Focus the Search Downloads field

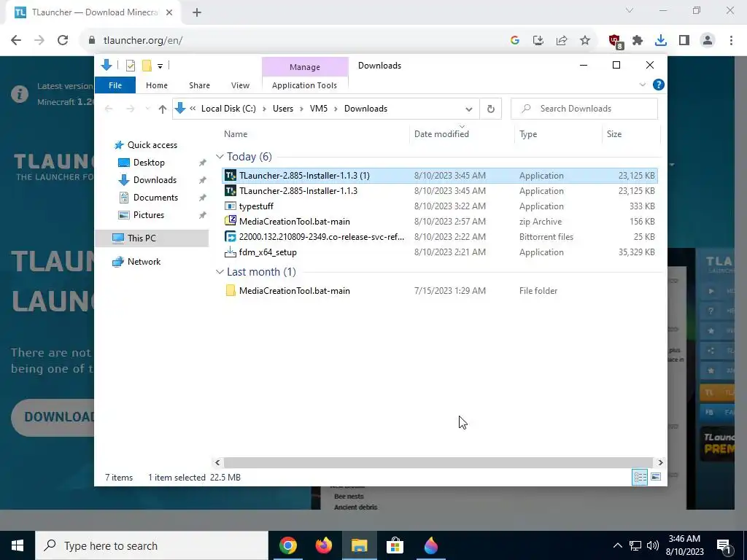coord(584,109)
